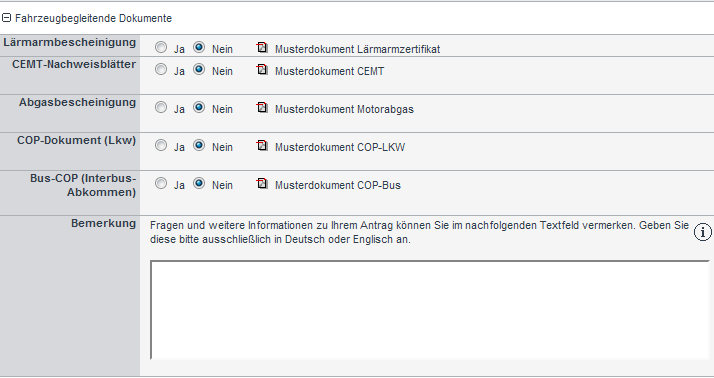This screenshot has height=378, width=714.
Task: Open PDF icon beside Musterdokument CEMT
Action: (262, 69)
